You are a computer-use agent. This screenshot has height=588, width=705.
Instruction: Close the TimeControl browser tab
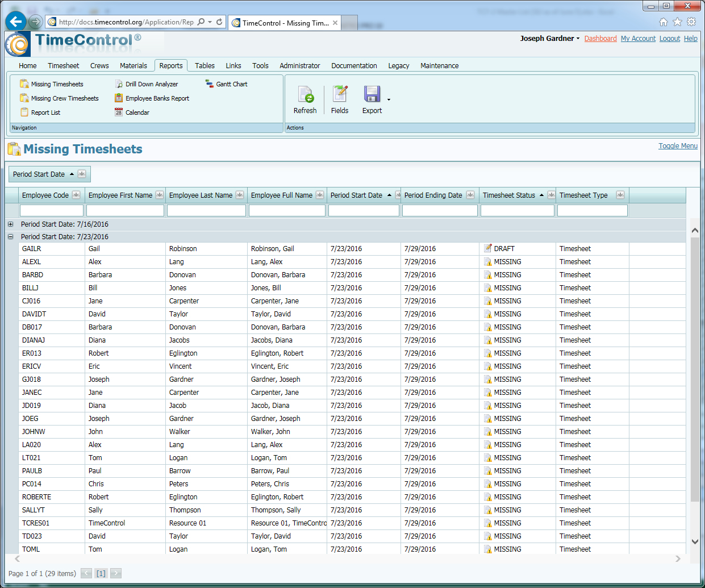[335, 23]
